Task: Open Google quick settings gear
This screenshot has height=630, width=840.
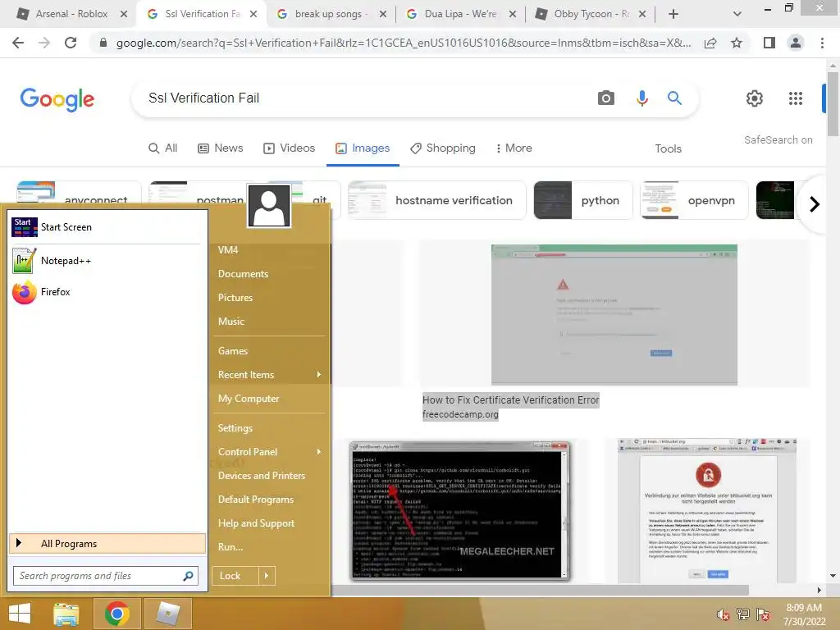Action: coord(755,98)
